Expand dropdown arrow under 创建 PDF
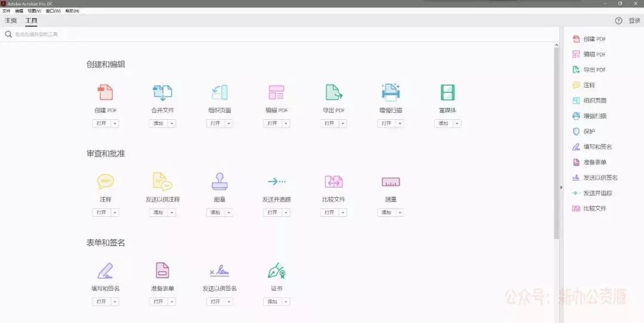The width and height of the screenshot is (644, 323). pyautogui.click(x=114, y=123)
